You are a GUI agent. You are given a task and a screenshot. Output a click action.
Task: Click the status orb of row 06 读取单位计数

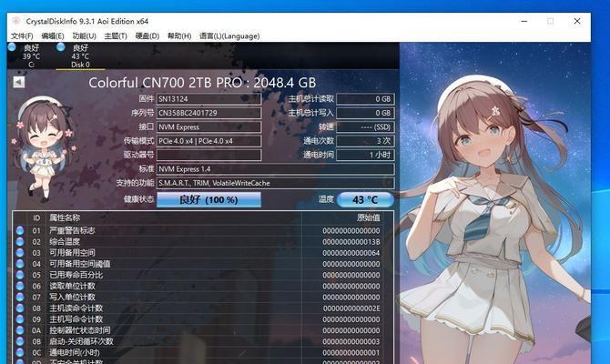pyautogui.click(x=20, y=286)
